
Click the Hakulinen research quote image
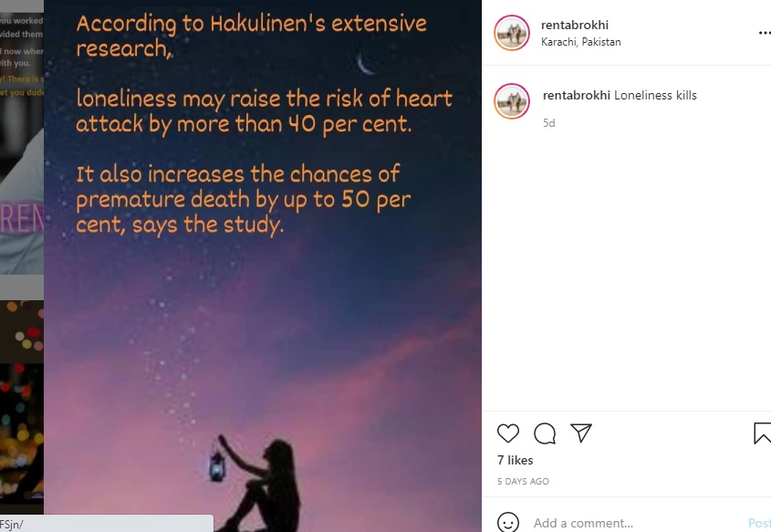263,266
